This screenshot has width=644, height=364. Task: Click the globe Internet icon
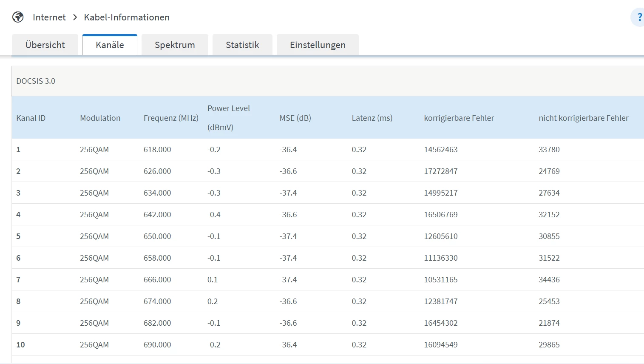point(18,17)
